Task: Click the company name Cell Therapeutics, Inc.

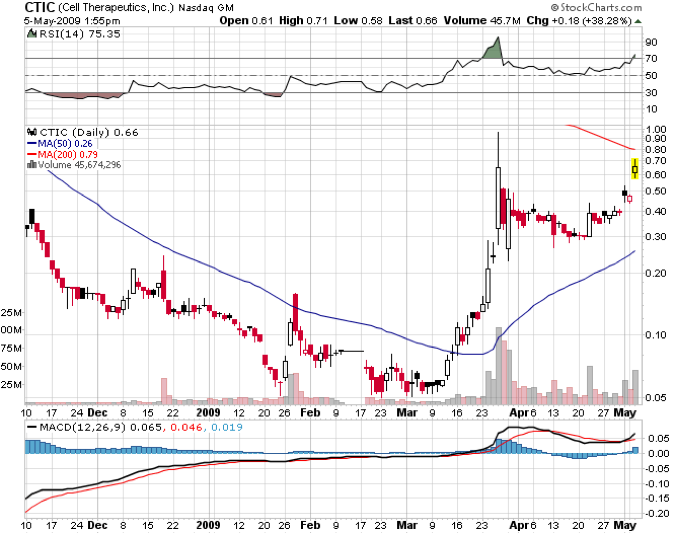Action: 115,8
